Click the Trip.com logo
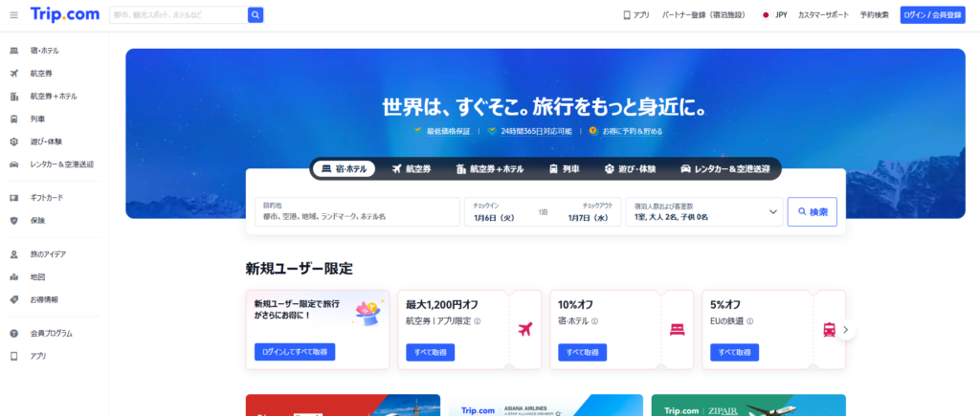 (x=65, y=14)
